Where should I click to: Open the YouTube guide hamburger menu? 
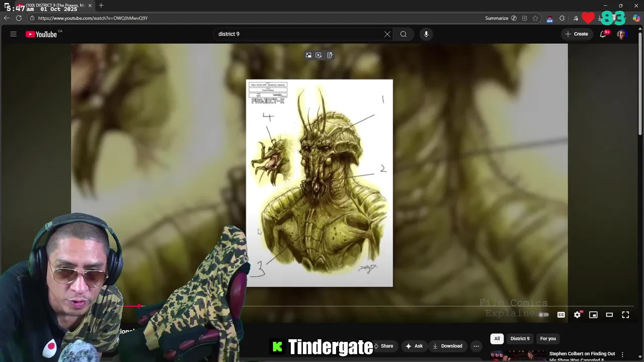14,34
